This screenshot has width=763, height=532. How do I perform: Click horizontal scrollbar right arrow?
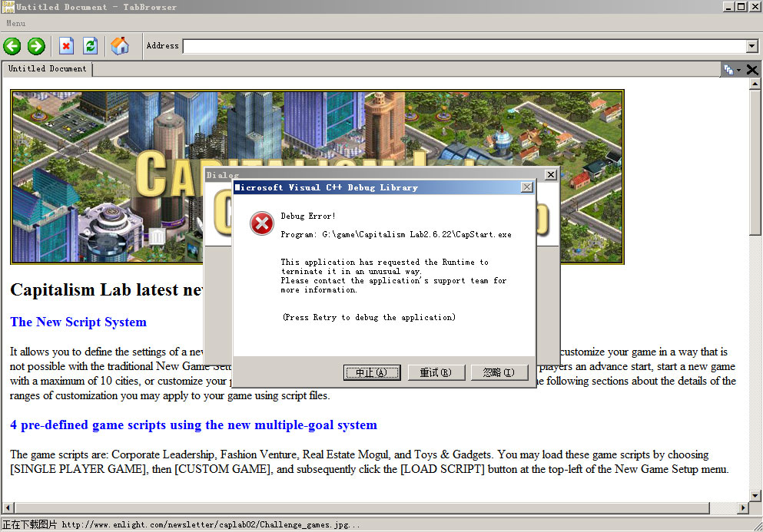click(742, 508)
